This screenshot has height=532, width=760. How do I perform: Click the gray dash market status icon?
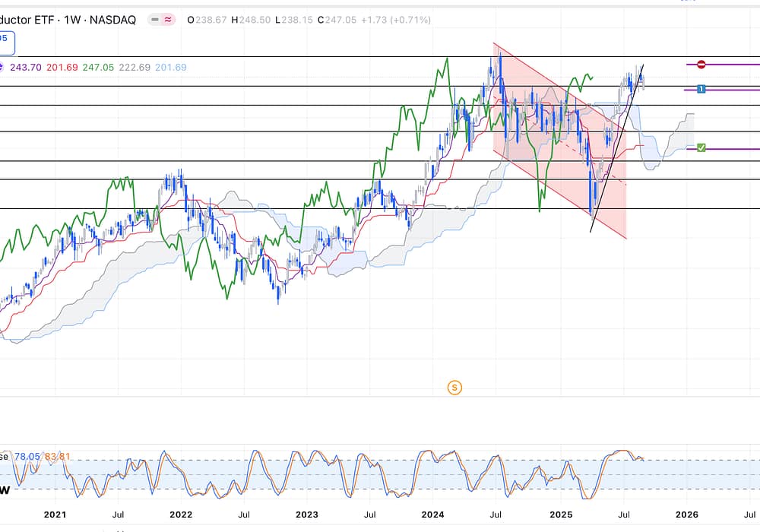(155, 21)
